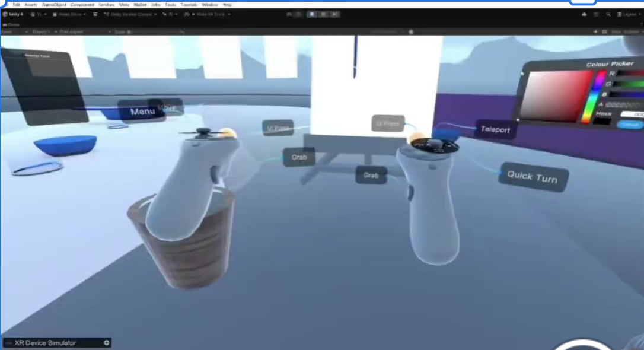The width and height of the screenshot is (644, 350).
Task: Click the UI Press label on left controller
Action: click(x=278, y=128)
